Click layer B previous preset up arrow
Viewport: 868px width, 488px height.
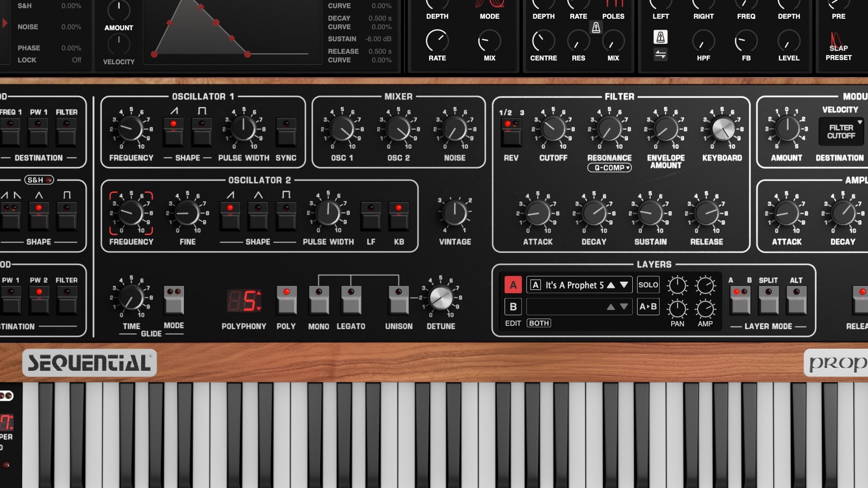point(611,307)
